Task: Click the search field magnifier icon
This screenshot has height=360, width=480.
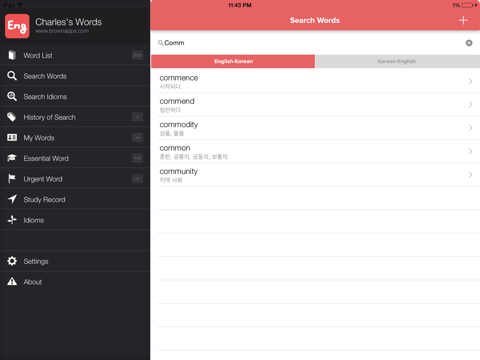Action: [160, 43]
